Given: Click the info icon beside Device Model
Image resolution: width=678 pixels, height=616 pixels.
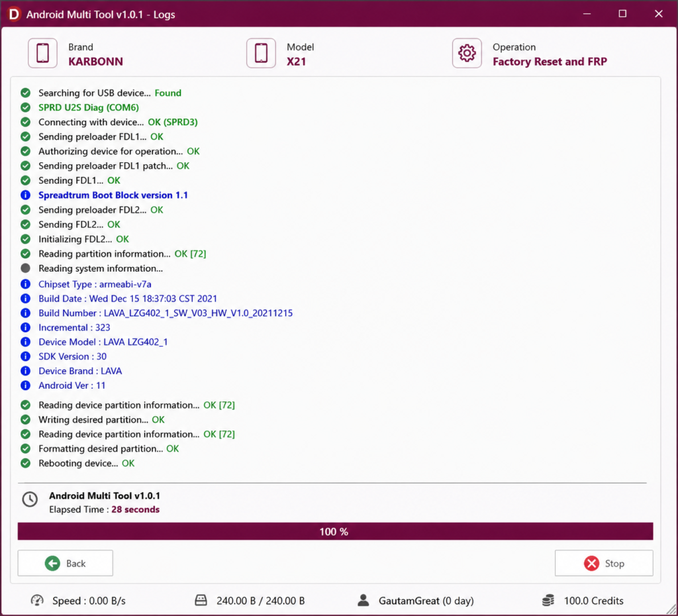Looking at the screenshot, I should click(26, 342).
